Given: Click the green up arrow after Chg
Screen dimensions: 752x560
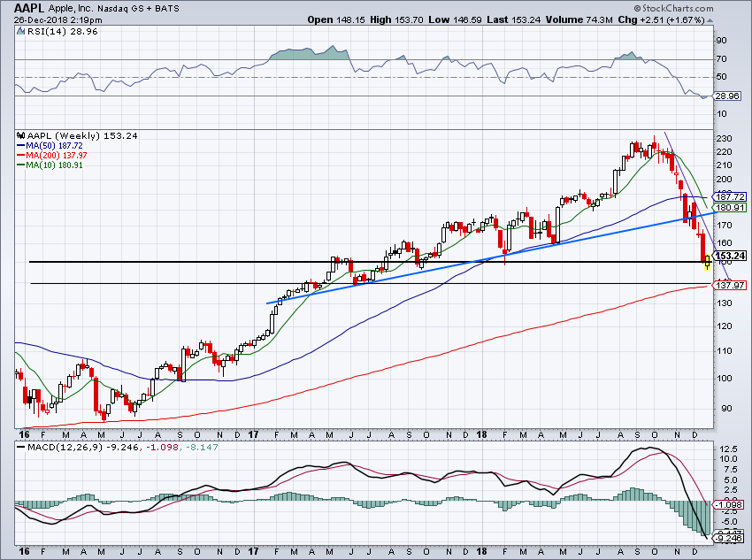Looking at the screenshot, I should pyautogui.click(x=710, y=20).
